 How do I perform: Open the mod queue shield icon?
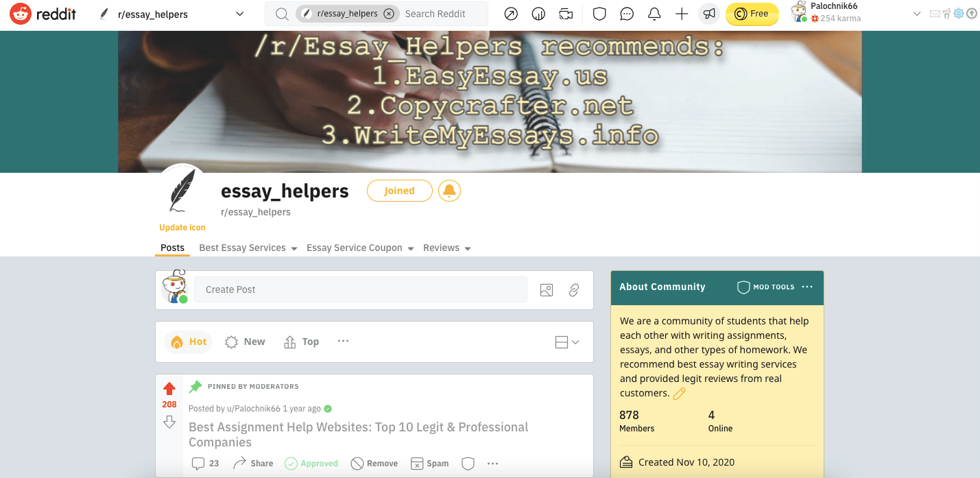[x=599, y=13]
